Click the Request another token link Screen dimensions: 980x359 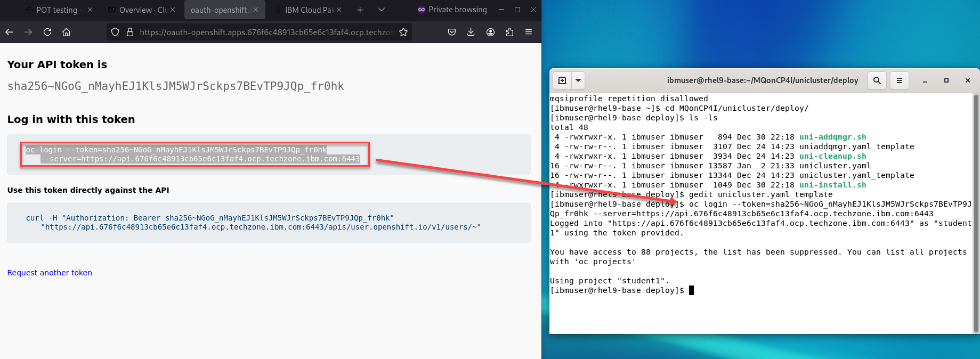click(50, 273)
